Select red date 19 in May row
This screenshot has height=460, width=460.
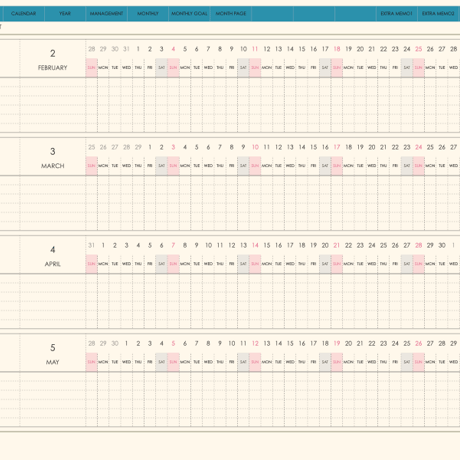point(337,343)
